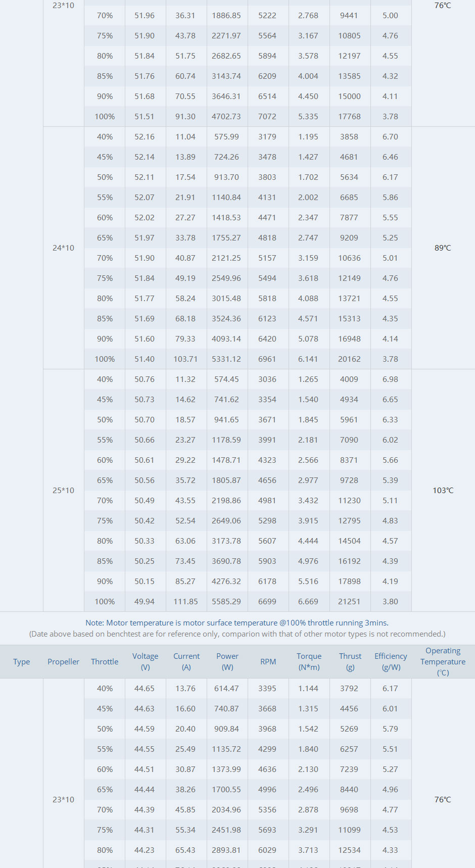Click the 103℃ temperature cell
The height and width of the screenshot is (868, 475).
[x=443, y=490]
